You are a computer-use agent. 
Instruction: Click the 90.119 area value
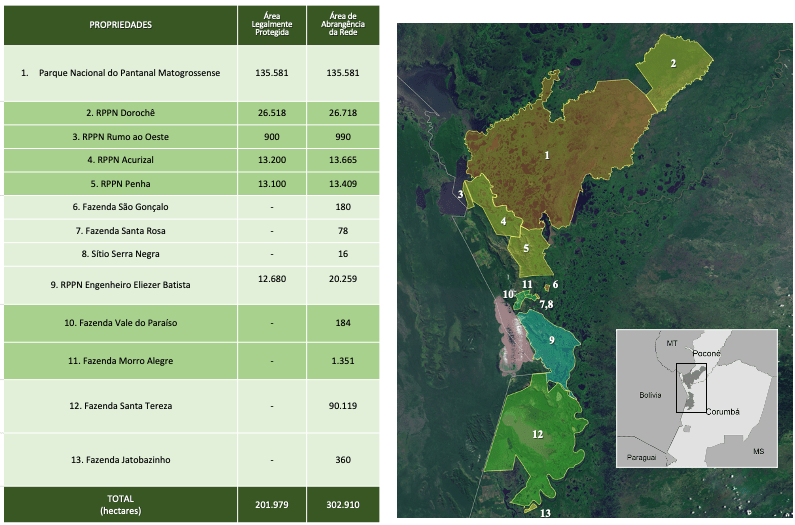pos(343,406)
